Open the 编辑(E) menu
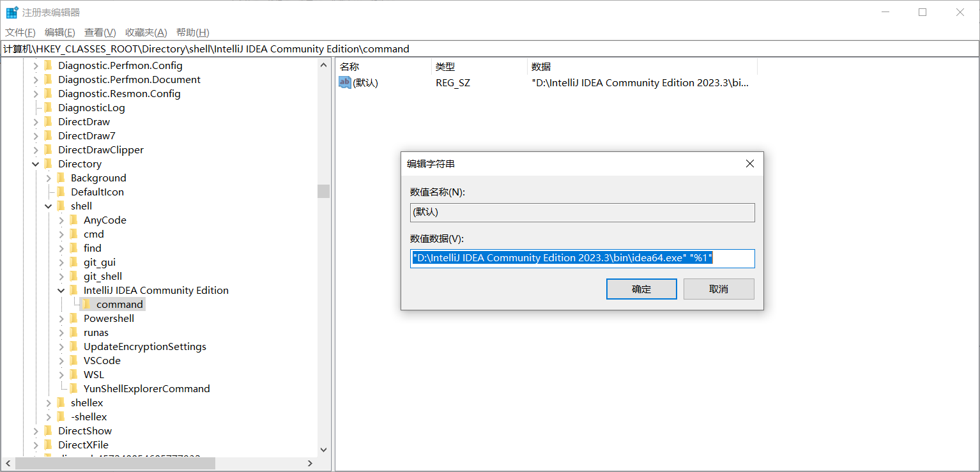 tap(60, 33)
